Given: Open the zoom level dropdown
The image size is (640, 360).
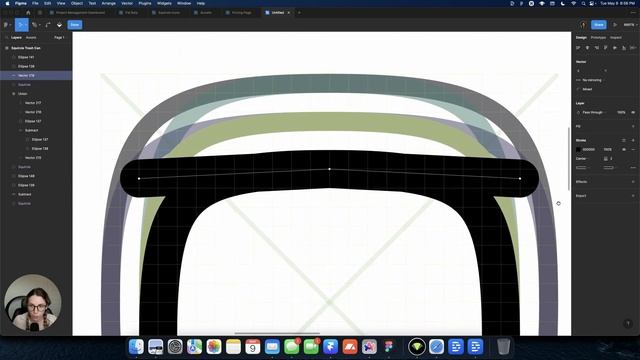Looking at the screenshot, I should pos(630,25).
